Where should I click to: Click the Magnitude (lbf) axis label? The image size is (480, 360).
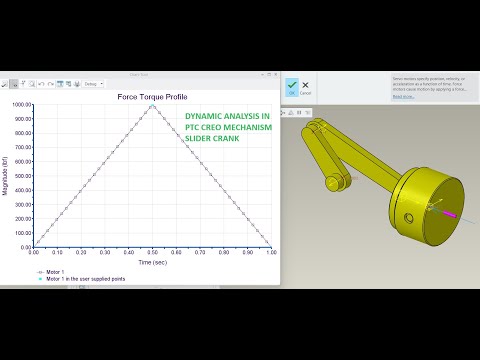pyautogui.click(x=5, y=176)
